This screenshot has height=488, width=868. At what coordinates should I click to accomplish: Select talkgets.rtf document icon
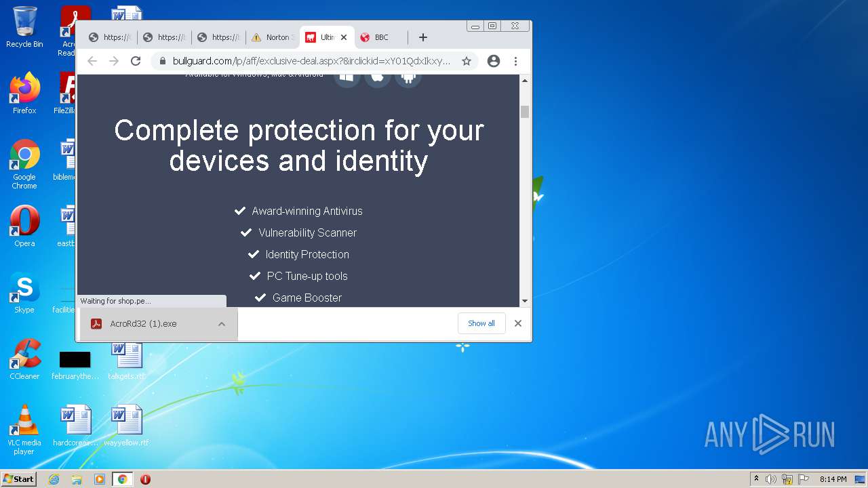(126, 361)
